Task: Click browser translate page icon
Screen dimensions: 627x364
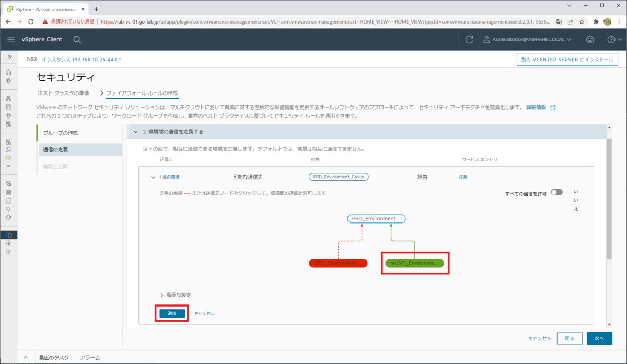Action: [x=559, y=21]
